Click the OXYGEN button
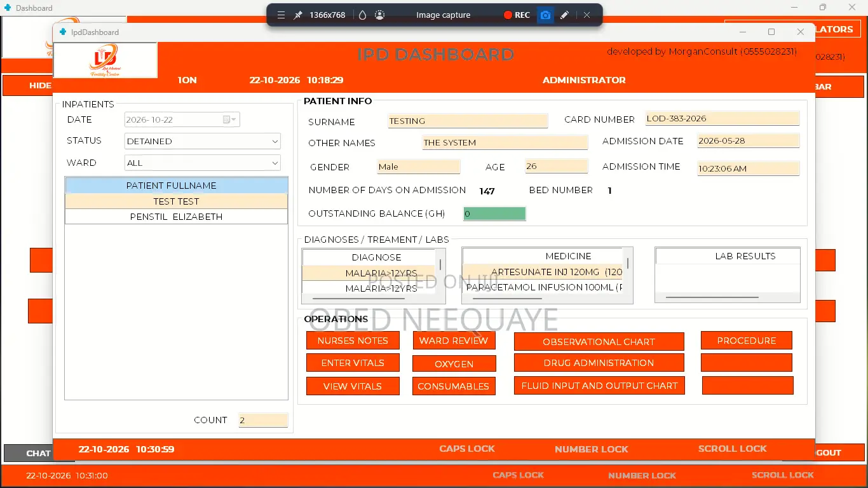The image size is (868, 488). coord(454,363)
